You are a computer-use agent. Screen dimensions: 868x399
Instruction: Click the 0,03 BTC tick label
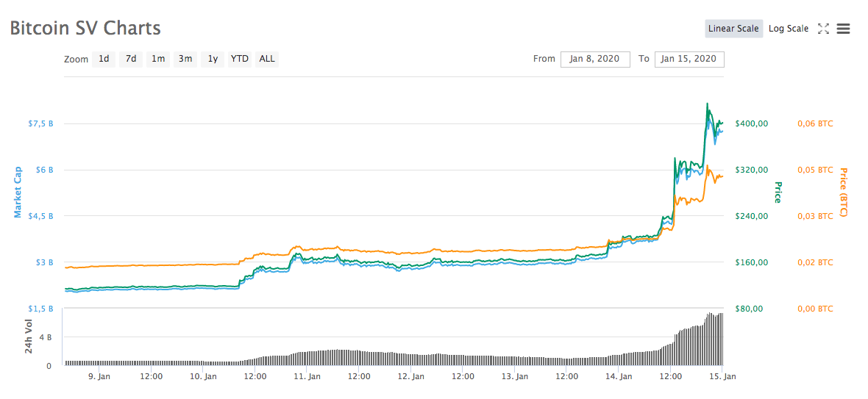point(815,216)
